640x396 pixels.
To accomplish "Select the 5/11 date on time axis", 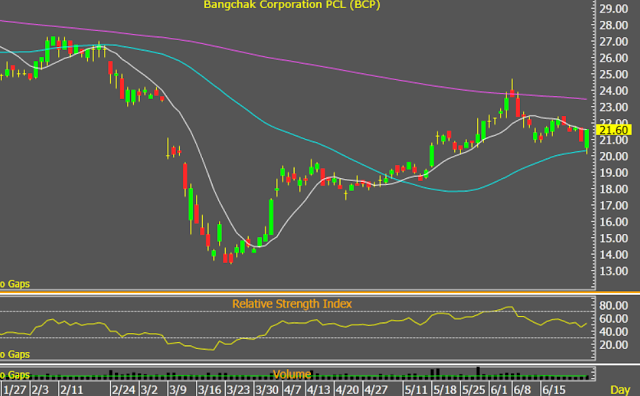I will click(x=416, y=390).
